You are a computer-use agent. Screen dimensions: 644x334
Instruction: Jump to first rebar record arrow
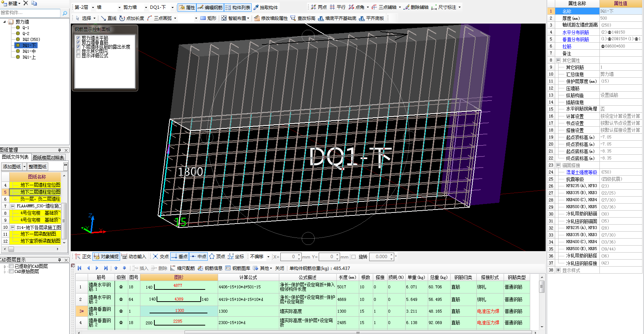80,268
